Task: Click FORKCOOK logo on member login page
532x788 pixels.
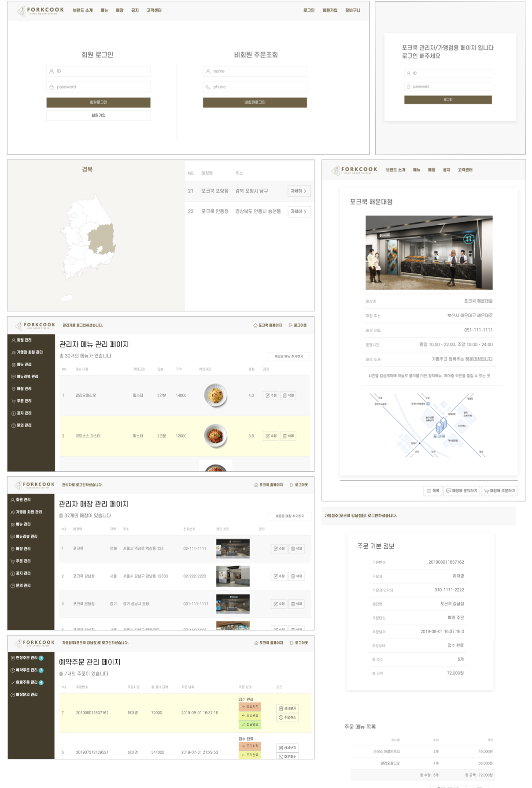Action: [x=40, y=11]
